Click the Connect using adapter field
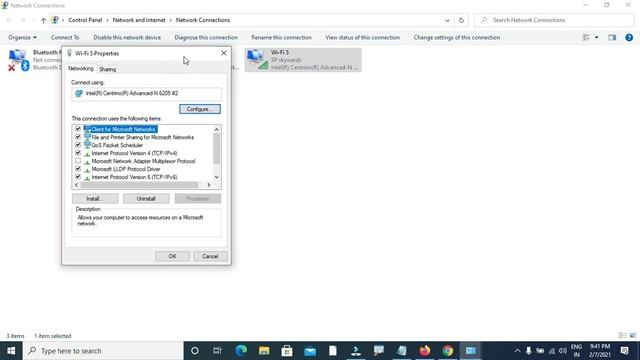This screenshot has height=360, width=640. coord(147,93)
